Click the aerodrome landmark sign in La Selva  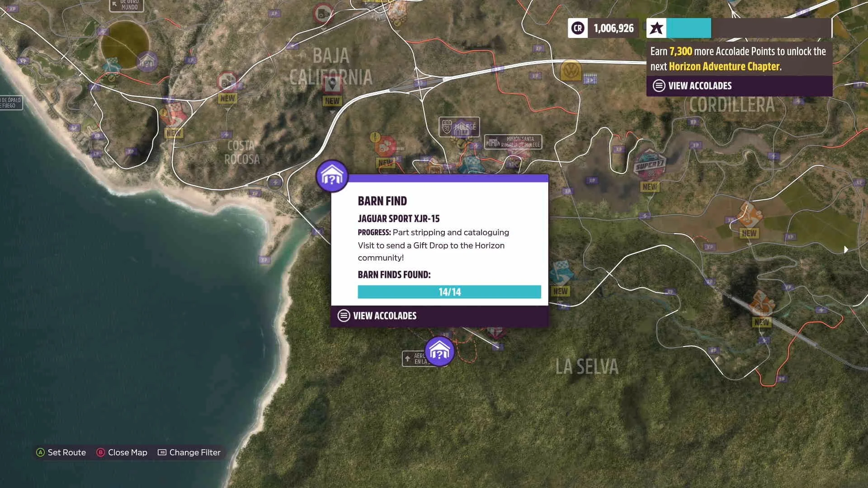click(415, 359)
